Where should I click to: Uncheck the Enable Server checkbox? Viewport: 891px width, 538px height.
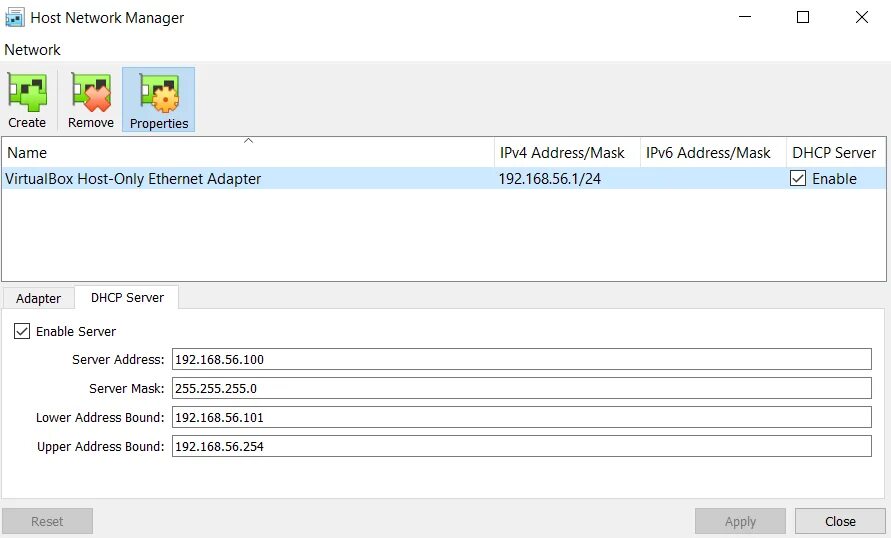22,331
